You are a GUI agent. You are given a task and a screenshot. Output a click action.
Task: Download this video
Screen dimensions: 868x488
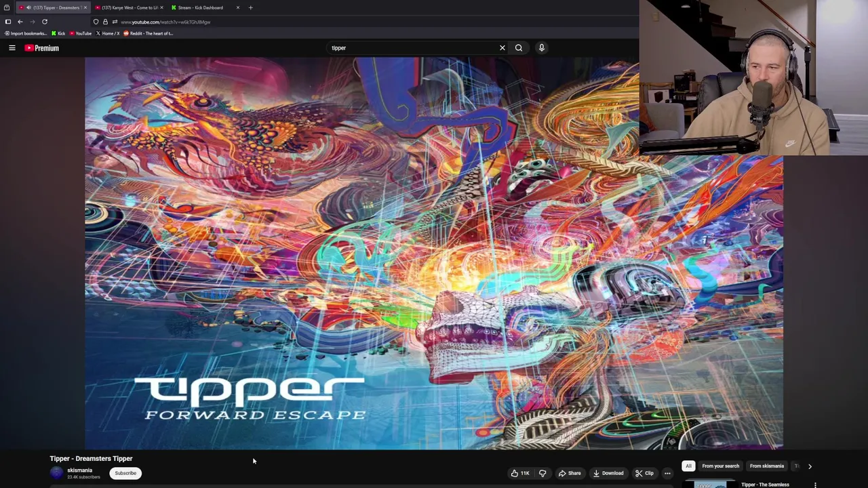(x=608, y=473)
